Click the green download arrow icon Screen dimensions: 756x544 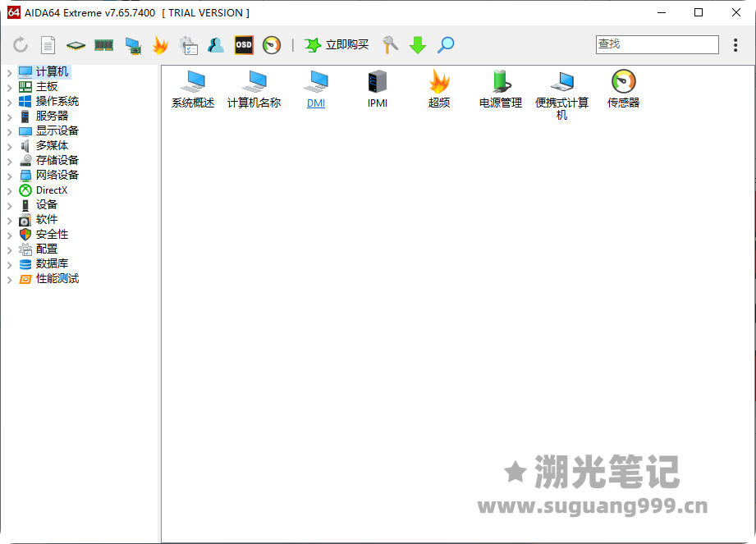pyautogui.click(x=418, y=45)
